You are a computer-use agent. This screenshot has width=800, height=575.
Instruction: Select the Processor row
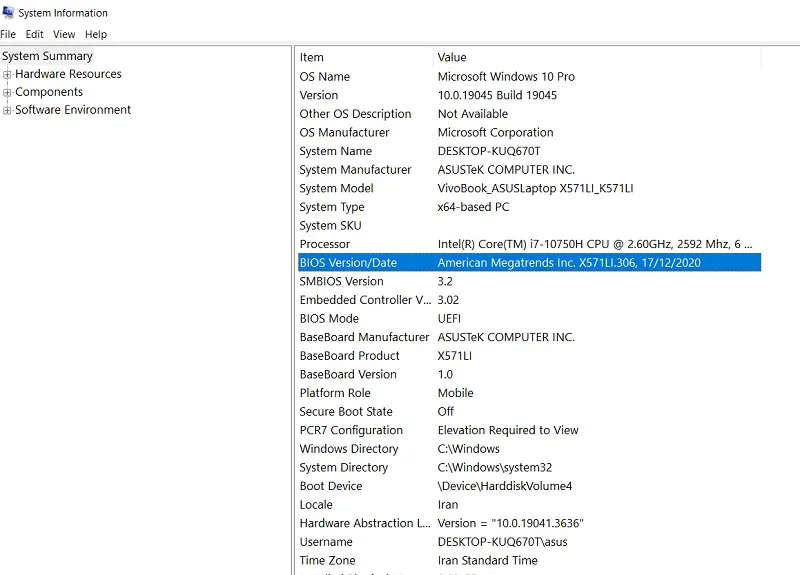pyautogui.click(x=529, y=244)
